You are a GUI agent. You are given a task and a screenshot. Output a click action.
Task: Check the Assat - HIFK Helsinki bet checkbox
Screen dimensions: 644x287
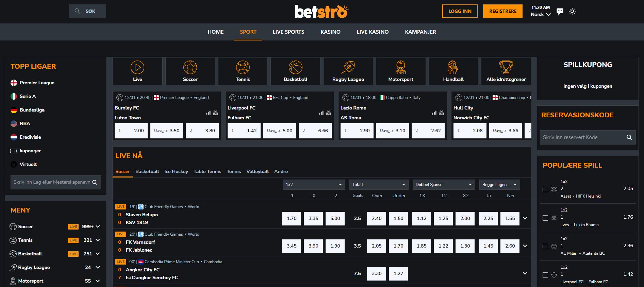(x=545, y=189)
